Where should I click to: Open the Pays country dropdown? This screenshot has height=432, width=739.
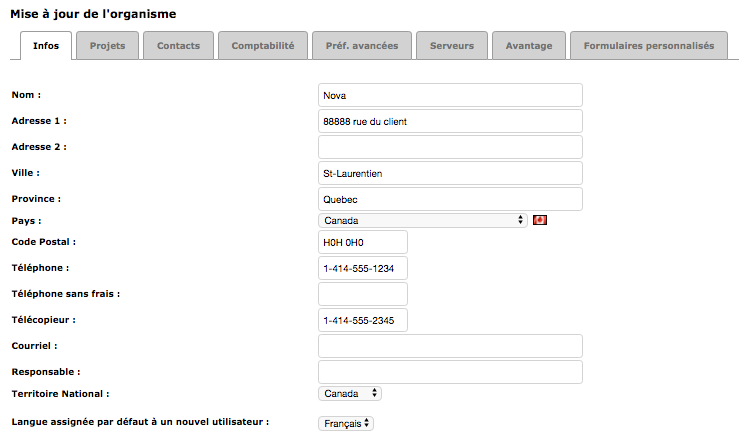coord(422,220)
